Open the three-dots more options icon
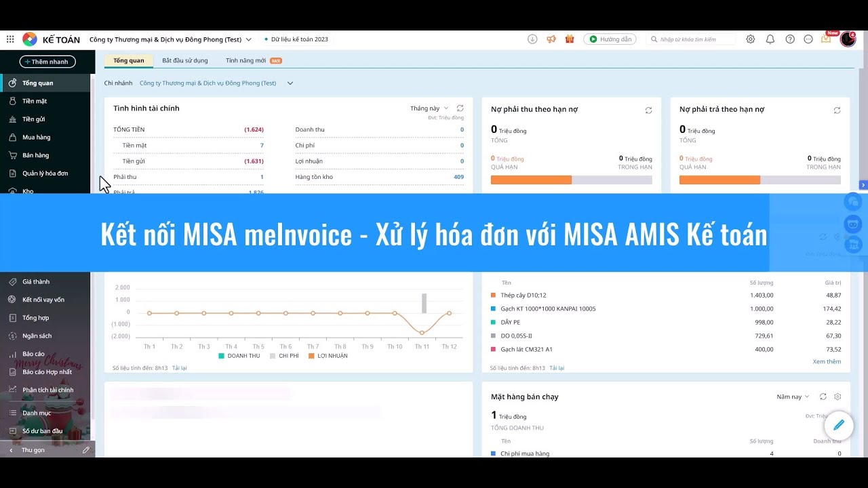Image resolution: width=868 pixels, height=488 pixels. click(808, 39)
